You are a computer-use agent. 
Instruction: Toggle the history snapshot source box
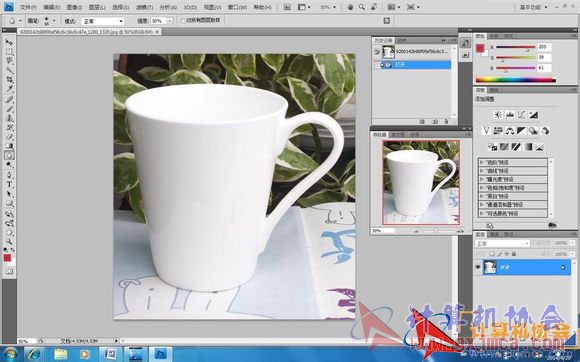pos(377,52)
